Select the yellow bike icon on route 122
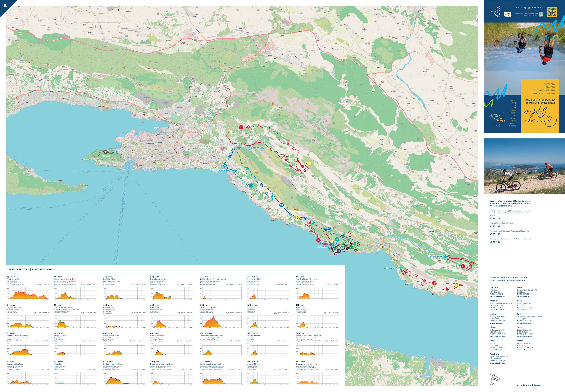 [297, 164]
